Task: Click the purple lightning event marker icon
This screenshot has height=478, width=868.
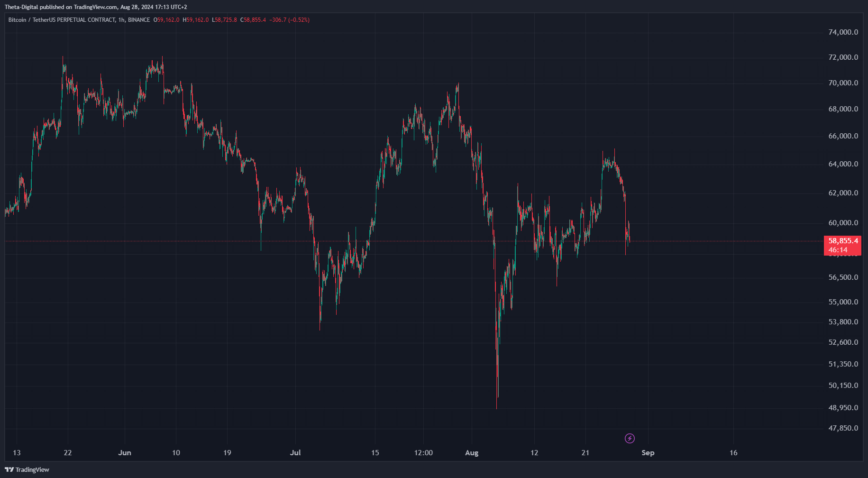Action: 630,438
